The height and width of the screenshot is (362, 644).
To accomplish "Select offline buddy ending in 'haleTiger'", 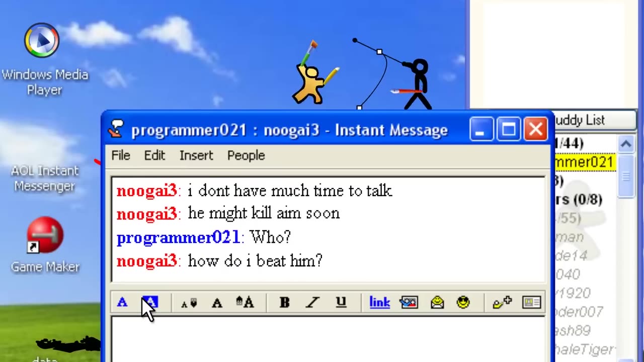I will coord(584,349).
